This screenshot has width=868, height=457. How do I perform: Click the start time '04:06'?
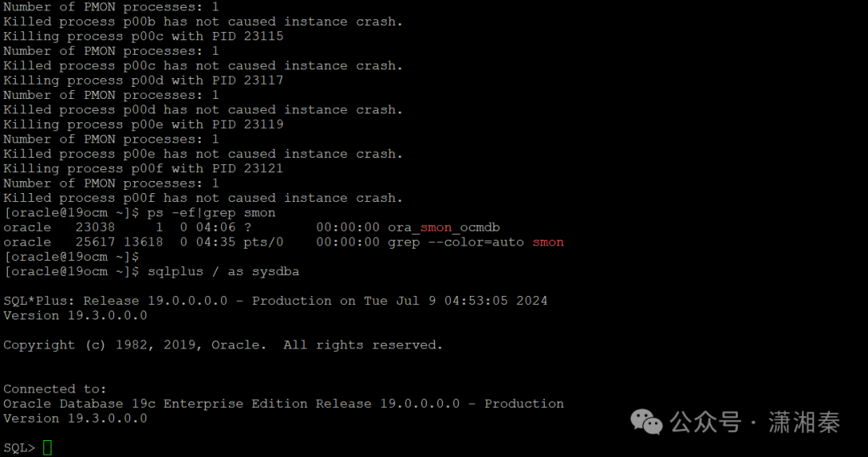click(x=215, y=227)
